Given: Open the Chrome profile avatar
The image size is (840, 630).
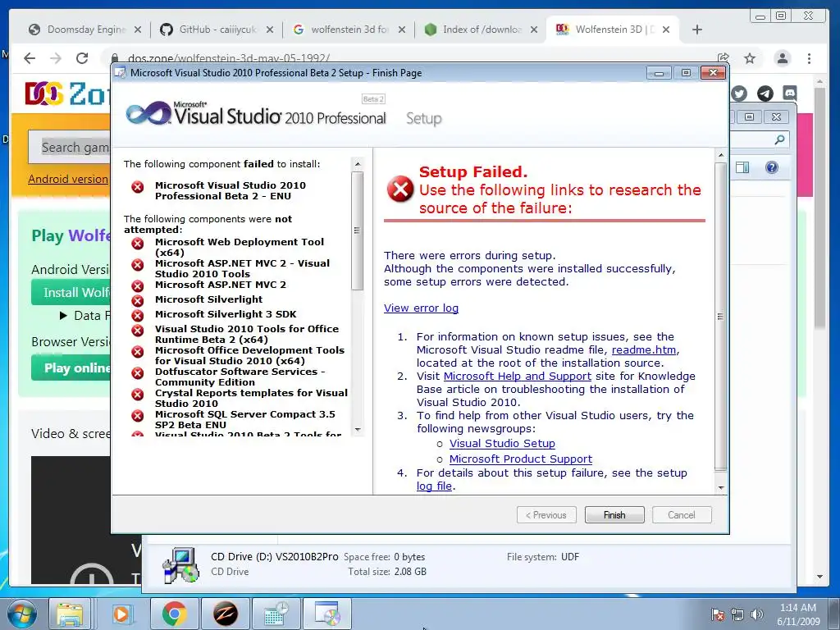Looking at the screenshot, I should click(x=782, y=58).
